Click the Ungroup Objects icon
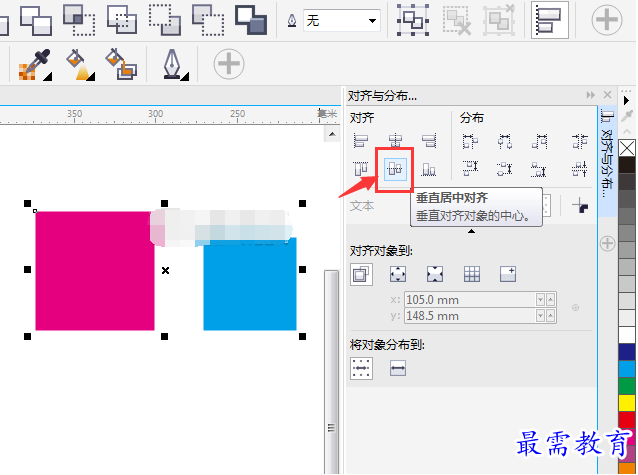This screenshot has height=475, width=638. [x=457, y=20]
